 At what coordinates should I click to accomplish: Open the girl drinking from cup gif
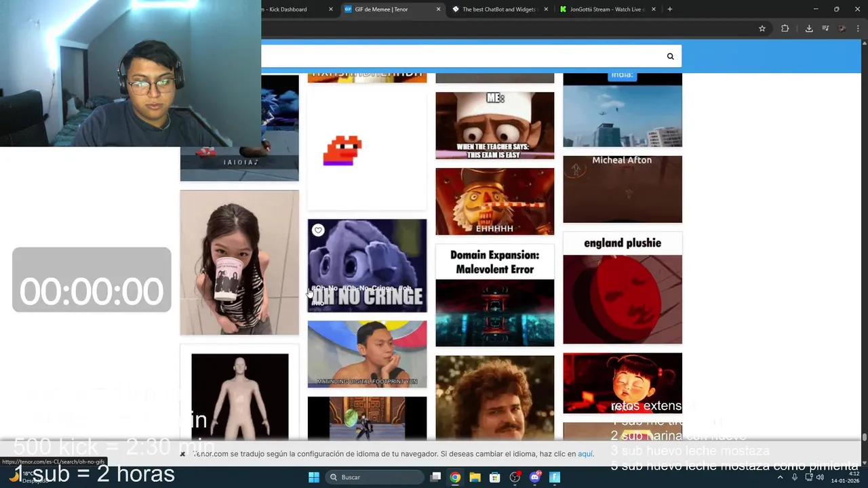[x=239, y=262]
